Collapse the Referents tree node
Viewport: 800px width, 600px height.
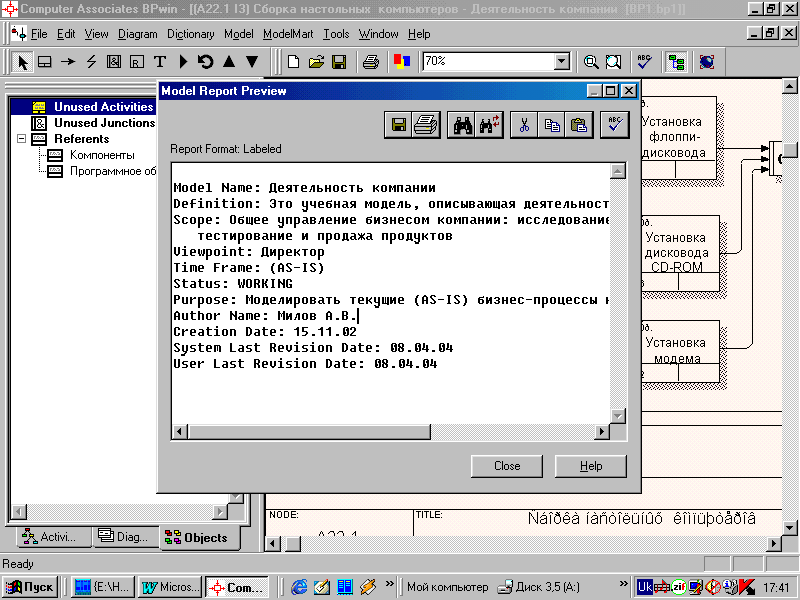coord(21,139)
